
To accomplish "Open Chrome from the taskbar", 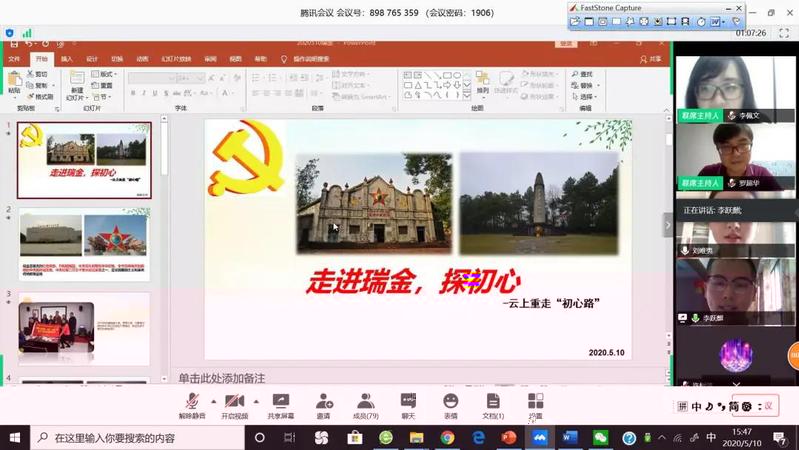I will pos(447,437).
